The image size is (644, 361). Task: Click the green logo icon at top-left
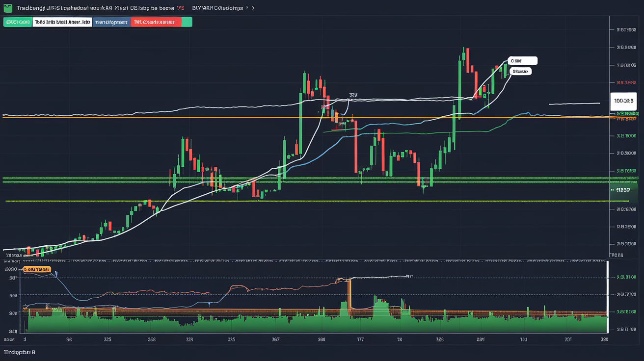click(7, 8)
